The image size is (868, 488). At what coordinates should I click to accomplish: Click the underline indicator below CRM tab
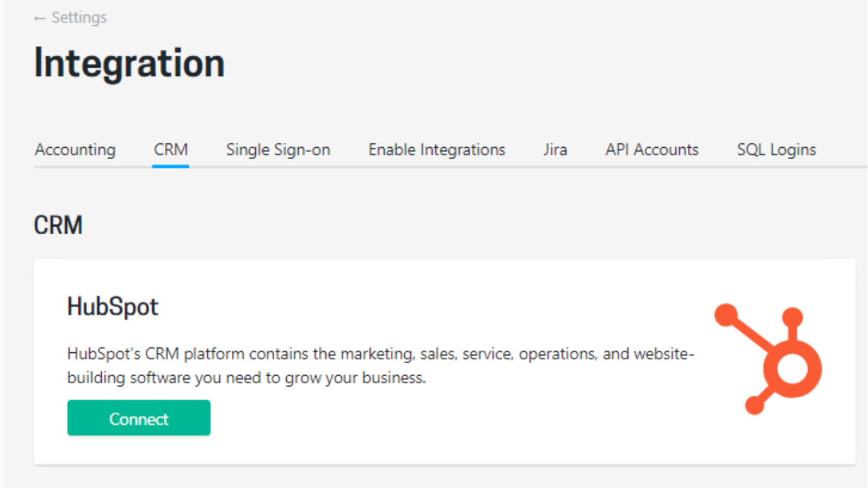click(x=171, y=165)
